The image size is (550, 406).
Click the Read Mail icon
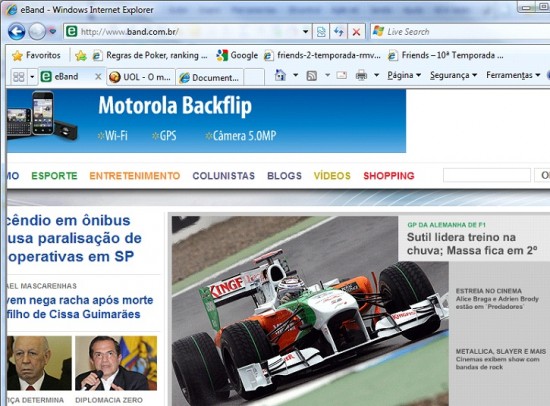342,75
